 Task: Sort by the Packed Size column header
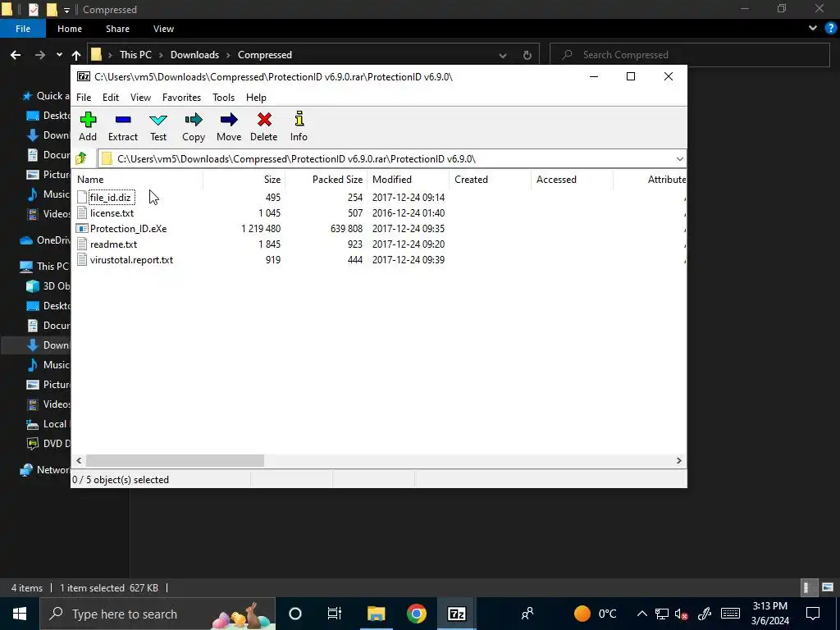click(326, 180)
